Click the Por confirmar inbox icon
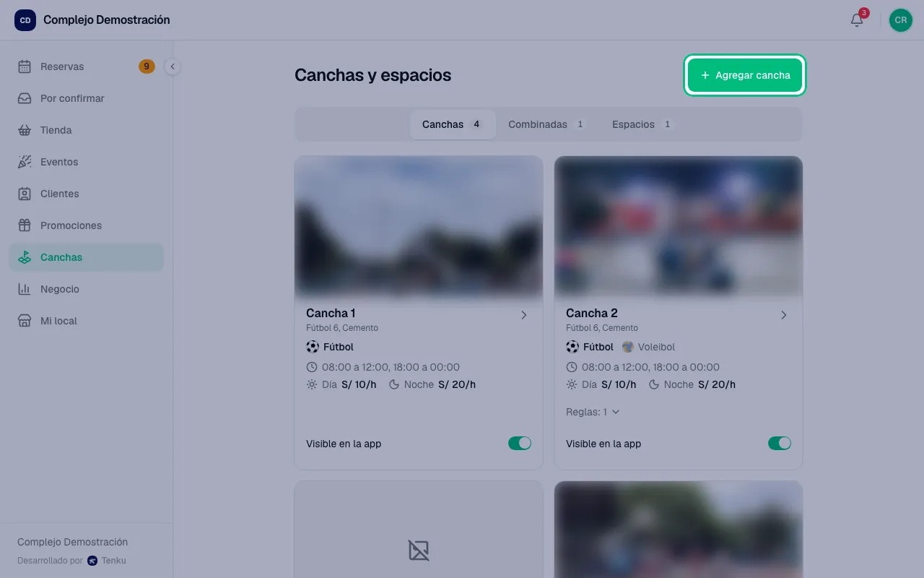924x578 pixels. 25,98
